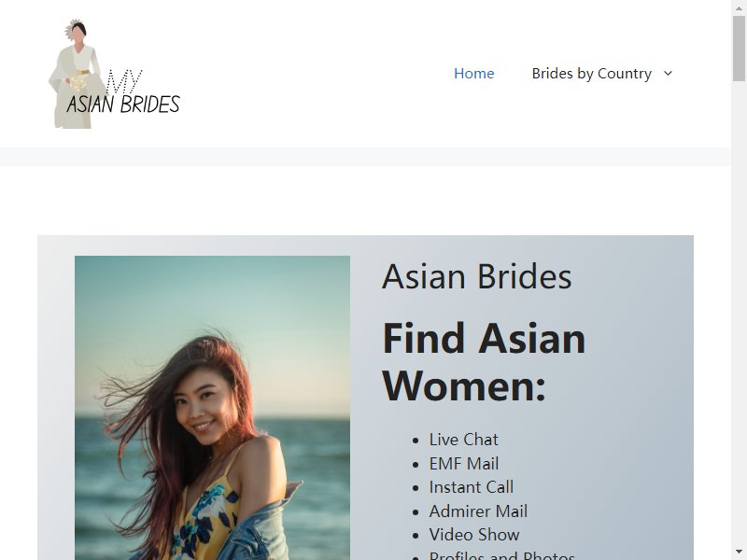Open the Home navigation link
Screen dimensions: 747x560
point(474,74)
